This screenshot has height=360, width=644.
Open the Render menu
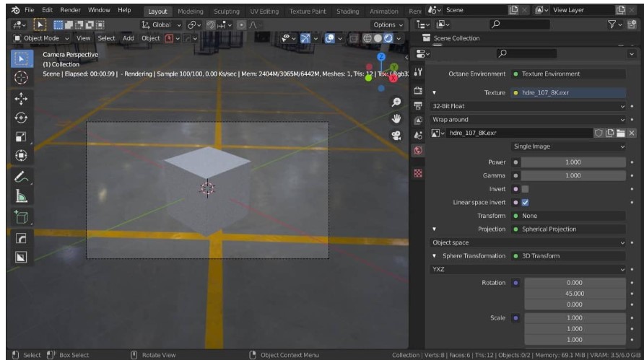[x=70, y=11]
